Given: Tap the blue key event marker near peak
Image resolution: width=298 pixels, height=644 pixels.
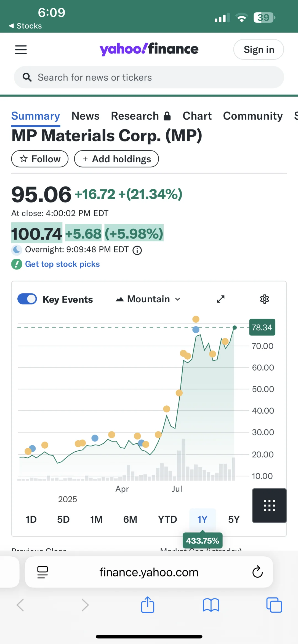Looking at the screenshot, I should (196, 329).
